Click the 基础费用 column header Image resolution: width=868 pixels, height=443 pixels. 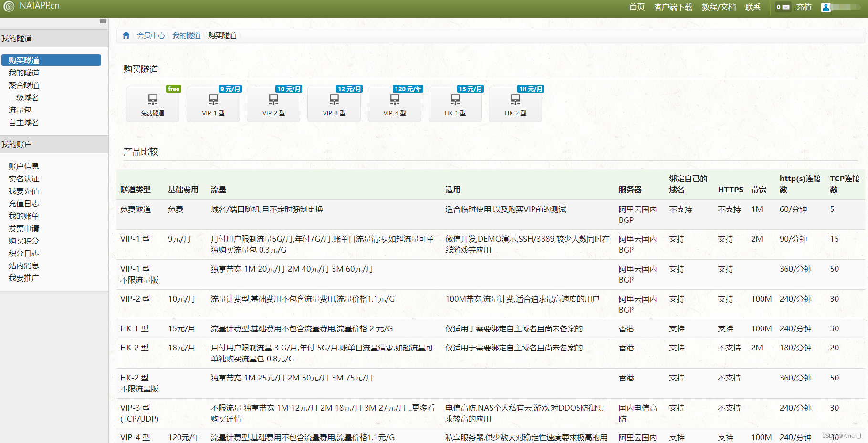pyautogui.click(x=183, y=190)
